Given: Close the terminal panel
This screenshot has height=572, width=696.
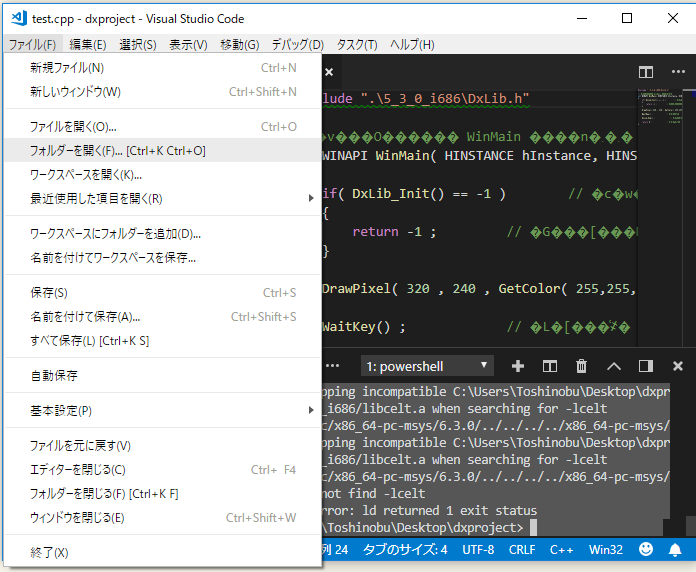Looking at the screenshot, I should click(677, 366).
